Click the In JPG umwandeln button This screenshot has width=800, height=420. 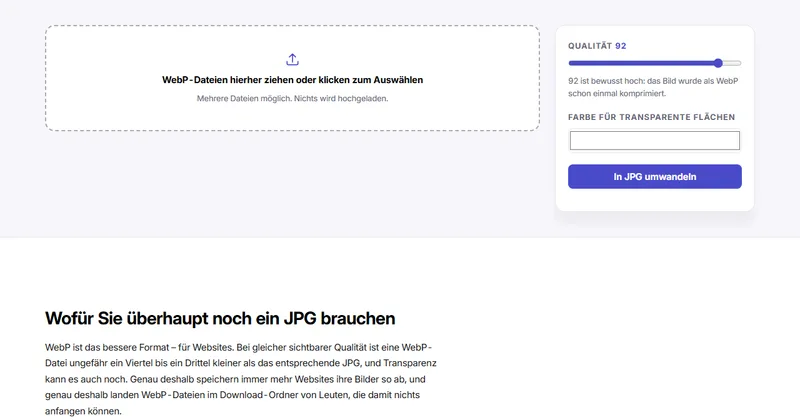(x=655, y=177)
